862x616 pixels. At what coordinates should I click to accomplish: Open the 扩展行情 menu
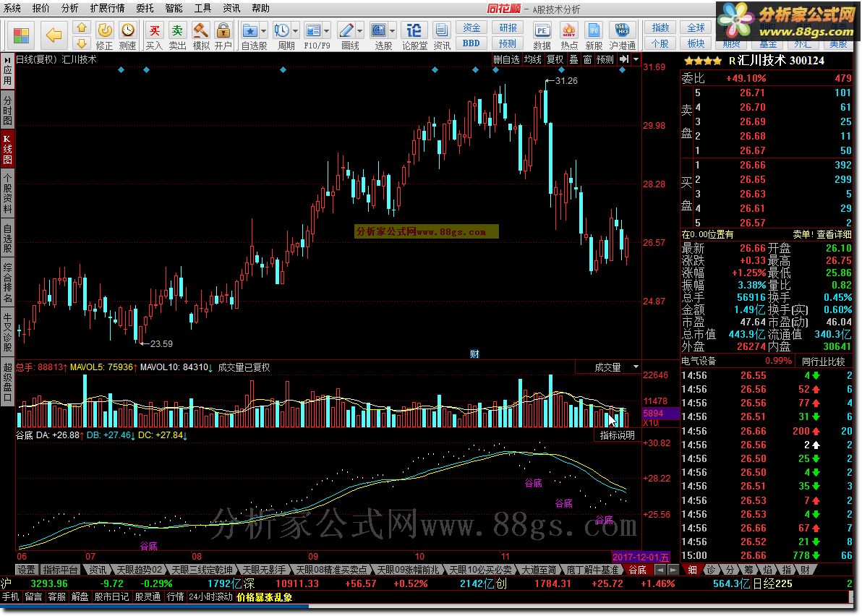(107, 8)
